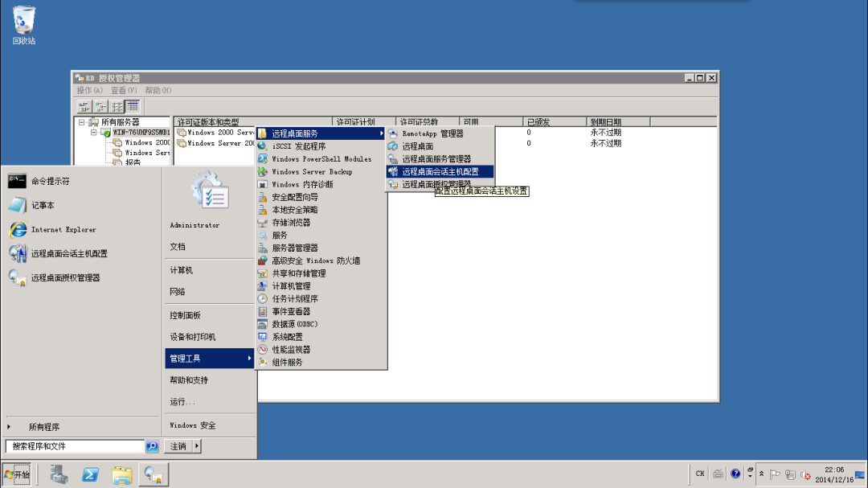
Task: Open iSCSI 发起程序 from 管理工具 menu
Action: 321,146
